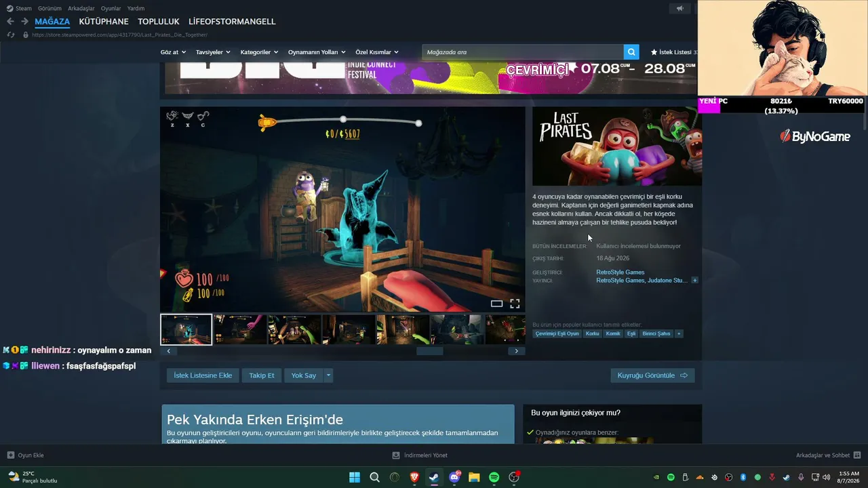Image resolution: width=868 pixels, height=488 pixels.
Task: Open the NVIDIA tray icon
Action: click(656, 477)
